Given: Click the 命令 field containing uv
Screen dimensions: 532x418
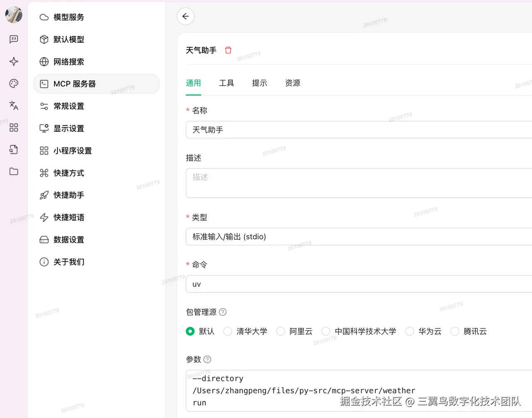Looking at the screenshot, I should pos(359,284).
